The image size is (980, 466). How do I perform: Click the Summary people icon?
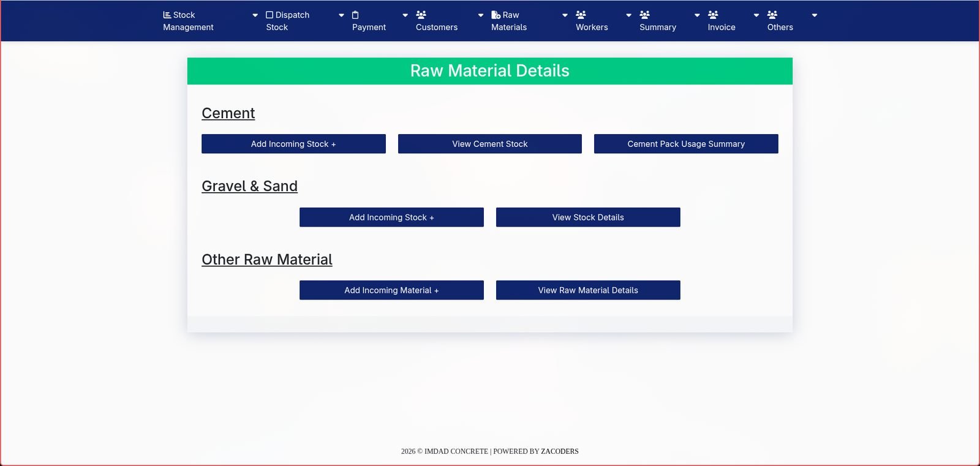644,15
